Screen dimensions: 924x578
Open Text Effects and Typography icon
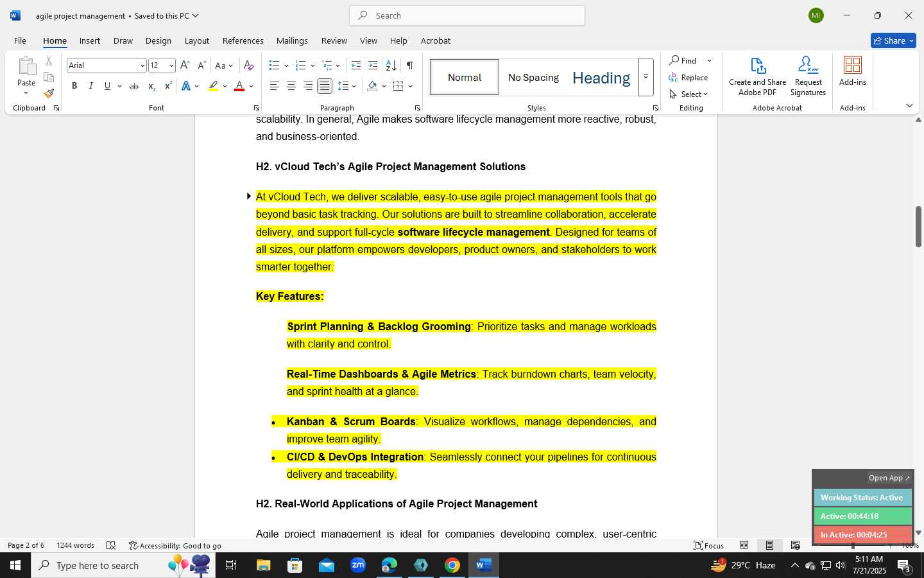pos(186,86)
